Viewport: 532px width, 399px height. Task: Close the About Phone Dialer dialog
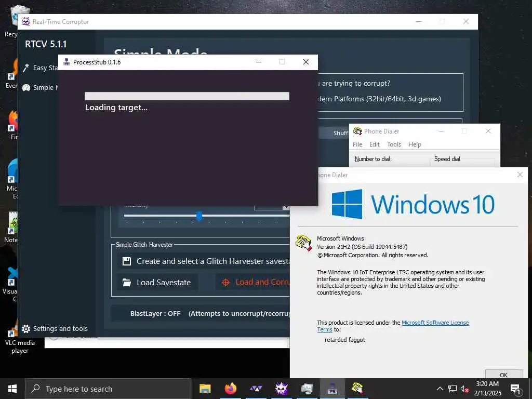coord(520,175)
